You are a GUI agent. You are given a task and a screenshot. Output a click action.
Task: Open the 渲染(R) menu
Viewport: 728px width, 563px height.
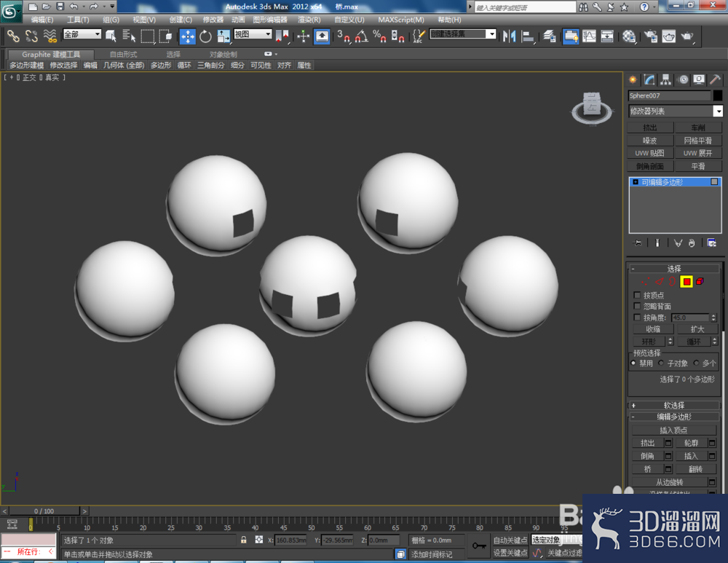(309, 20)
